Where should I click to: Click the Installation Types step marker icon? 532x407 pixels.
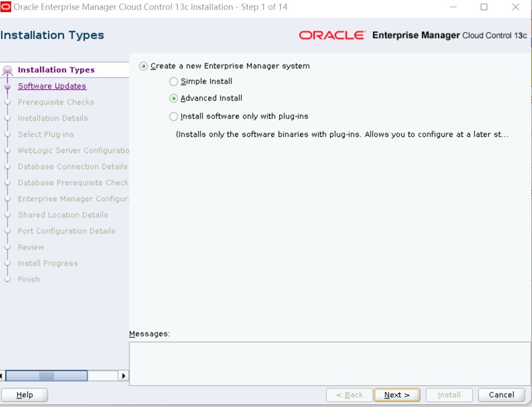(7, 70)
